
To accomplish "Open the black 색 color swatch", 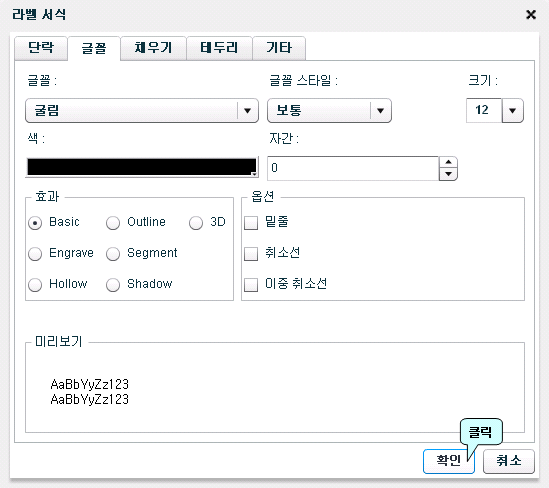I will [142, 167].
